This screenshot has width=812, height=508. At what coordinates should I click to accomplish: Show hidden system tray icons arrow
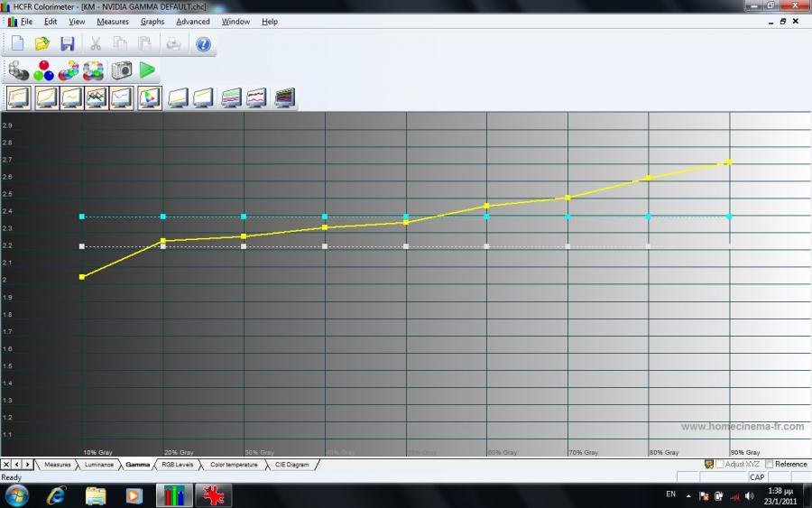[688, 495]
